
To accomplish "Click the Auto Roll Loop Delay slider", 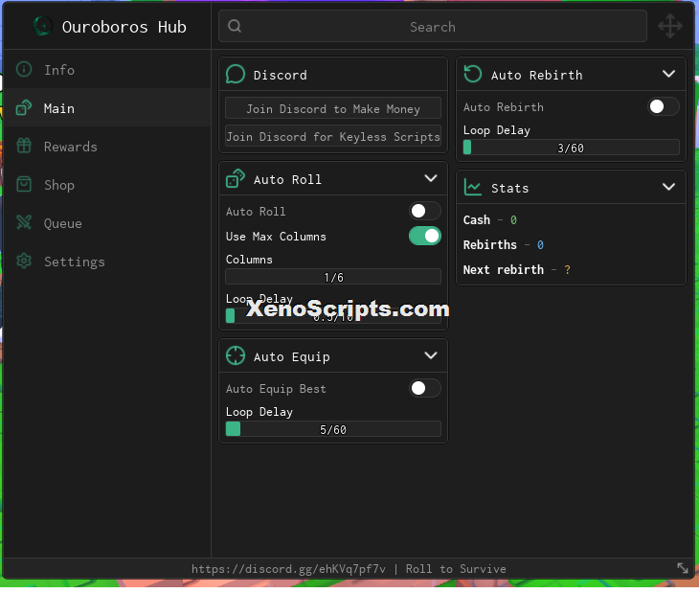I will pos(333,316).
